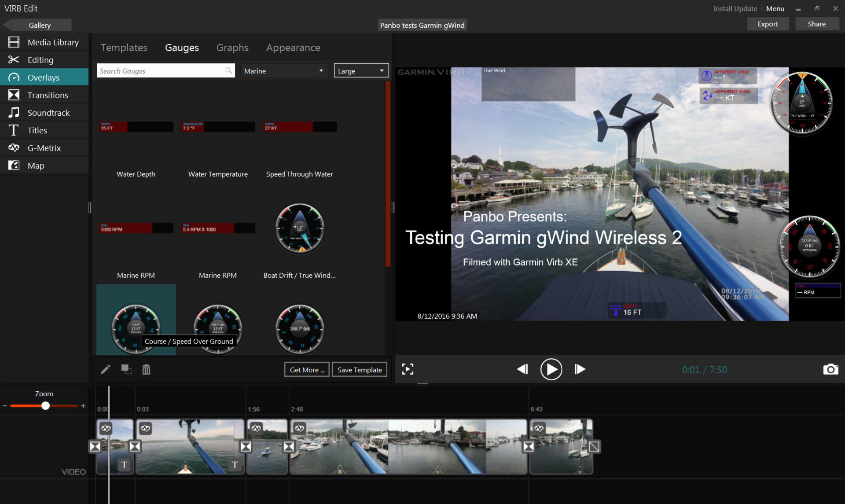Screen dimensions: 845x504
Task: Click G-Metrix badge on first clip
Action: pos(106,428)
